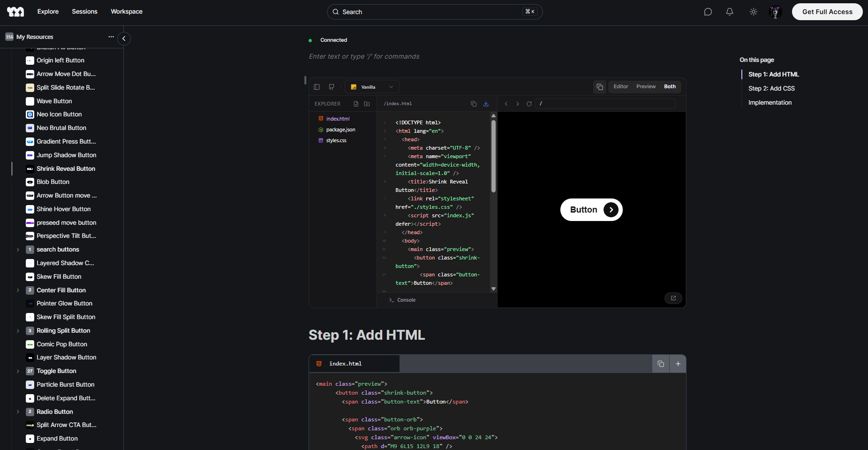The image size is (868, 450).
Task: Copy the /index.html file contents
Action: [x=474, y=104]
